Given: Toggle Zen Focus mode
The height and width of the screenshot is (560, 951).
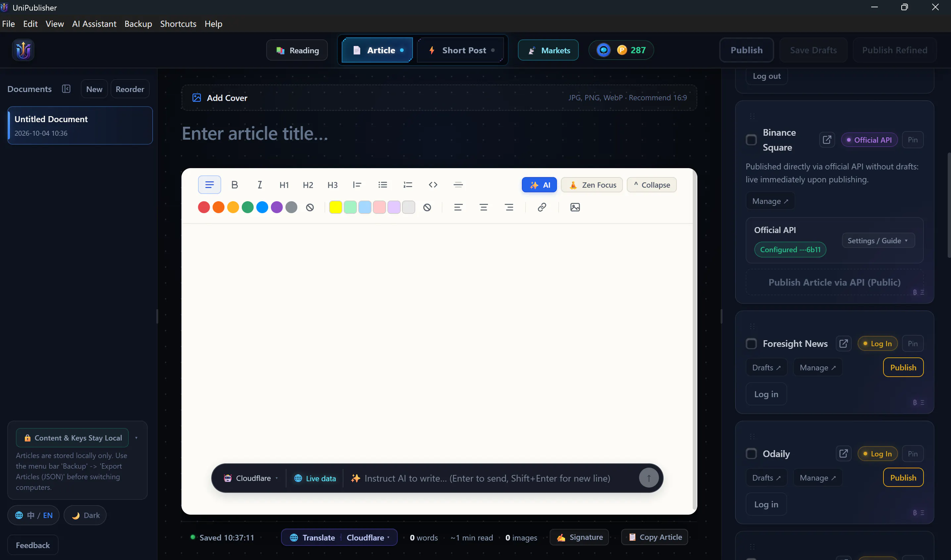Looking at the screenshot, I should (592, 185).
